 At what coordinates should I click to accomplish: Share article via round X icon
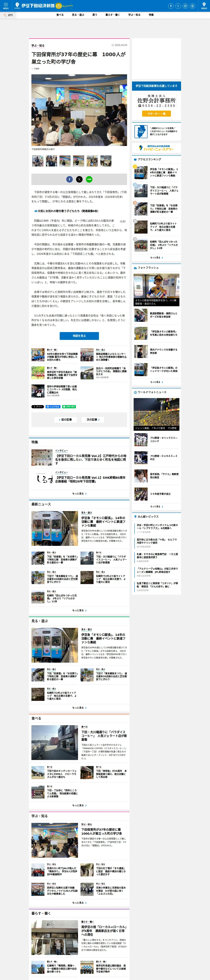(79, 179)
